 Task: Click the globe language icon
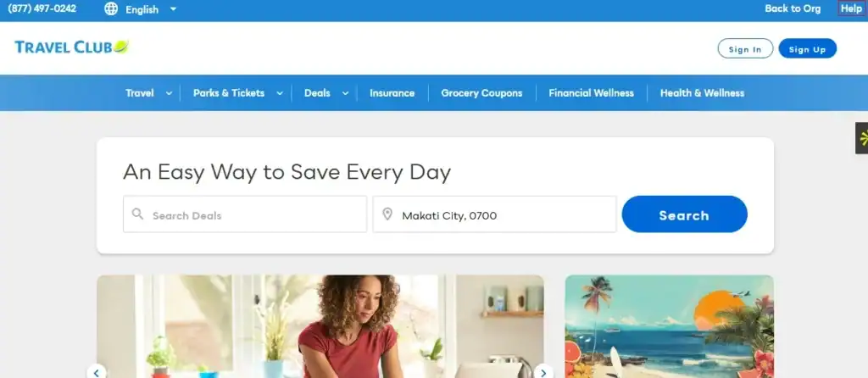(111, 8)
